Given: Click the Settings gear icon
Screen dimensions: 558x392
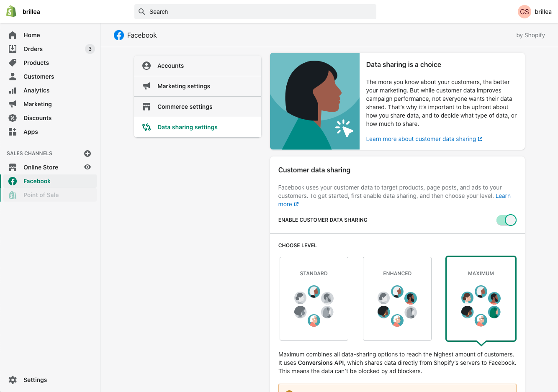Looking at the screenshot, I should pos(13,380).
